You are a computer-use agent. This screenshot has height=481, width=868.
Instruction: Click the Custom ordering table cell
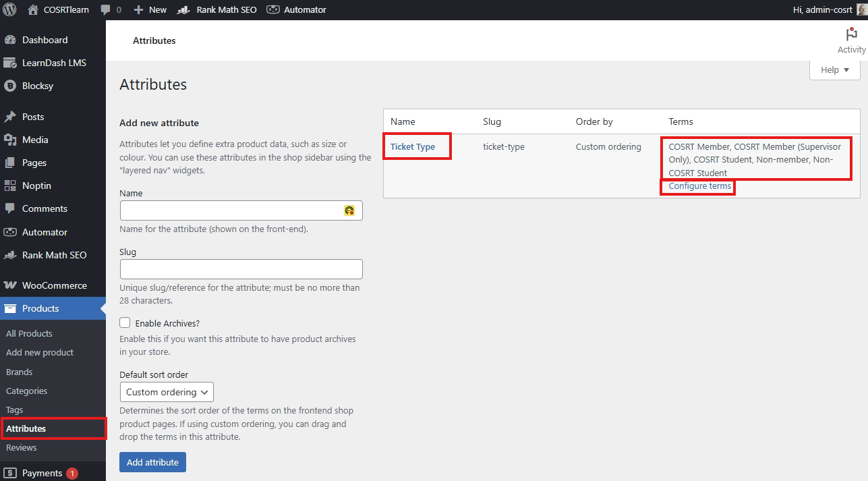(x=608, y=146)
